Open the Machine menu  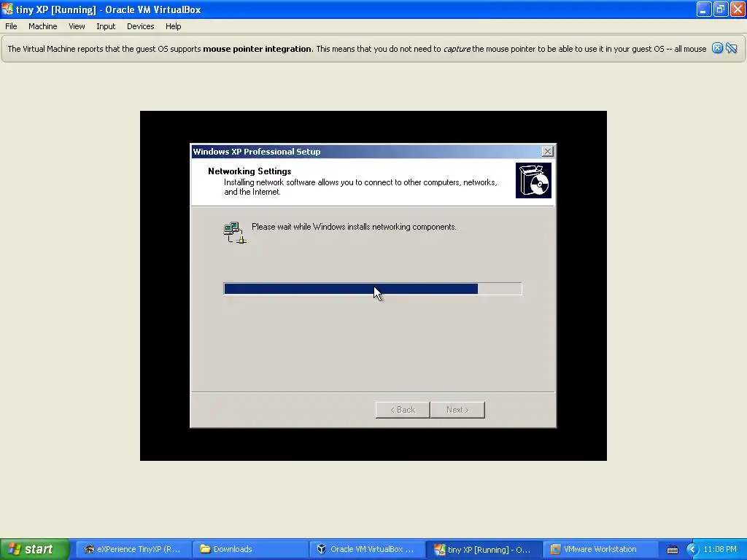(x=42, y=26)
